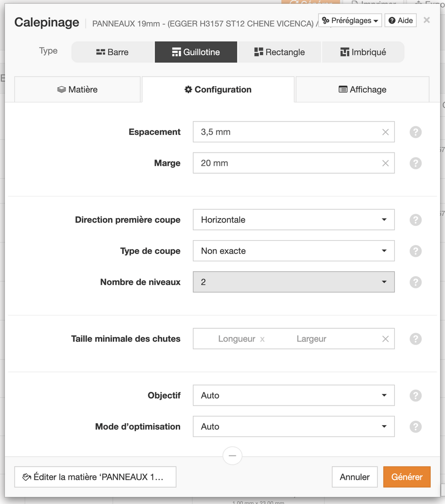The image size is (445, 504).
Task: Collapse the section with the minus circle
Action: click(x=232, y=456)
